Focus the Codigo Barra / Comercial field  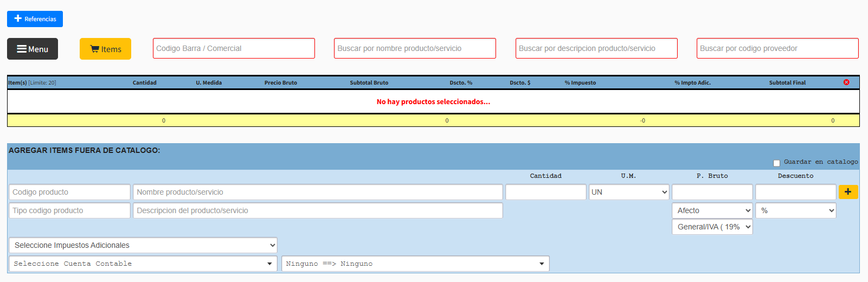pos(234,48)
